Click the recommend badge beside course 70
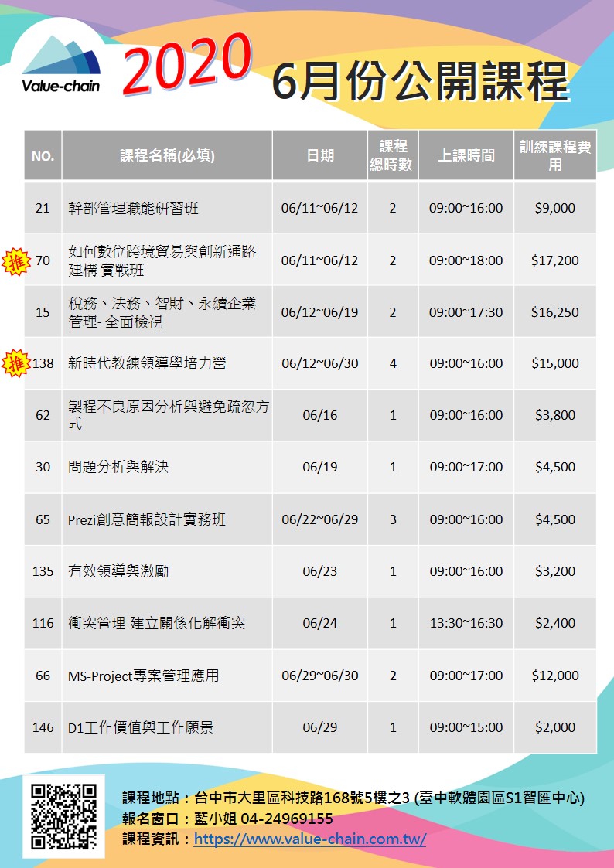 (16, 261)
